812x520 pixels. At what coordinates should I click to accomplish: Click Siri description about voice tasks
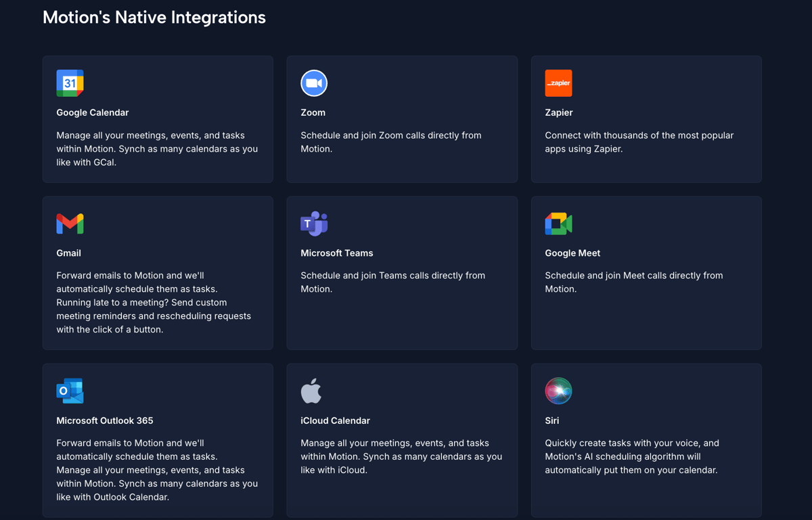(x=632, y=456)
